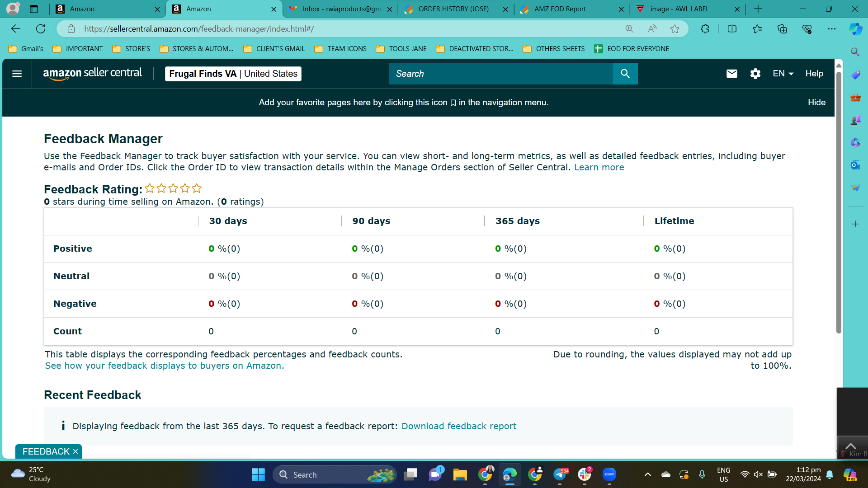Open a new browser tab
Screen dimensions: 868x488
(x=758, y=9)
